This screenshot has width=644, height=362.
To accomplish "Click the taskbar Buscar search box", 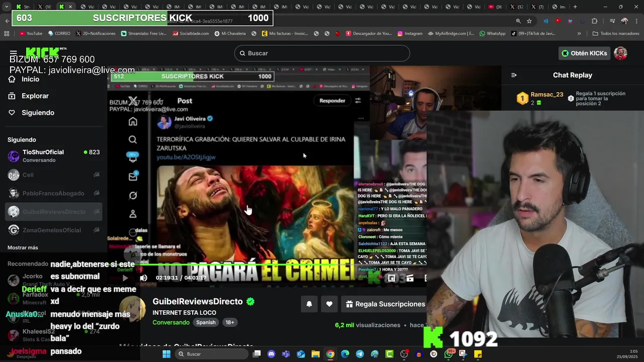I will [x=211, y=354].
